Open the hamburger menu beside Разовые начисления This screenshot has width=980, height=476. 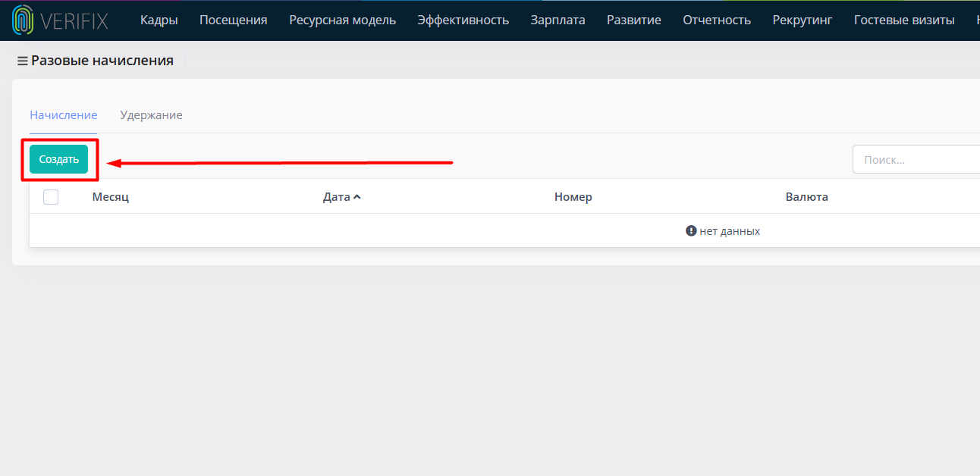[22, 61]
